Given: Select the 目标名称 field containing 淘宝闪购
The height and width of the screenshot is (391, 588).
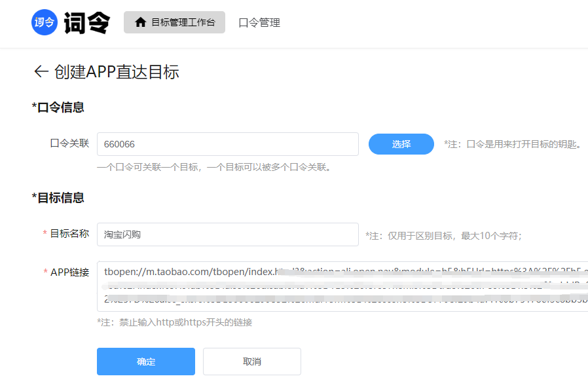Looking at the screenshot, I should pyautogui.click(x=227, y=234).
